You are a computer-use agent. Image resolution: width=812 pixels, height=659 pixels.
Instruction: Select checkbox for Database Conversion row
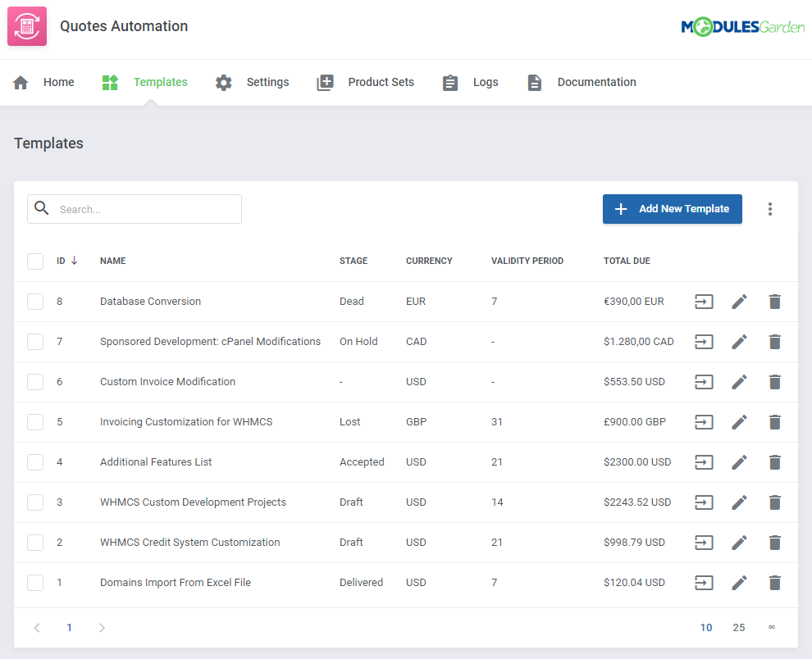pyautogui.click(x=35, y=302)
